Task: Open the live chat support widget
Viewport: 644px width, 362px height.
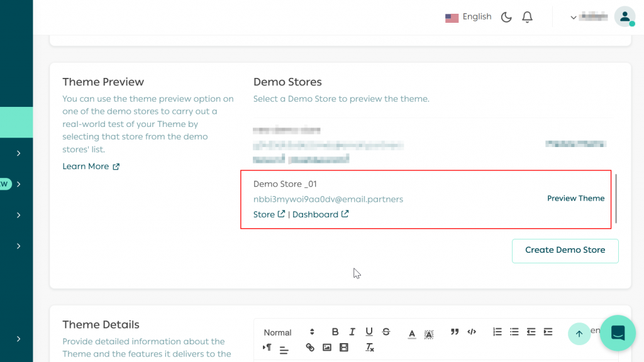Action: click(x=618, y=333)
